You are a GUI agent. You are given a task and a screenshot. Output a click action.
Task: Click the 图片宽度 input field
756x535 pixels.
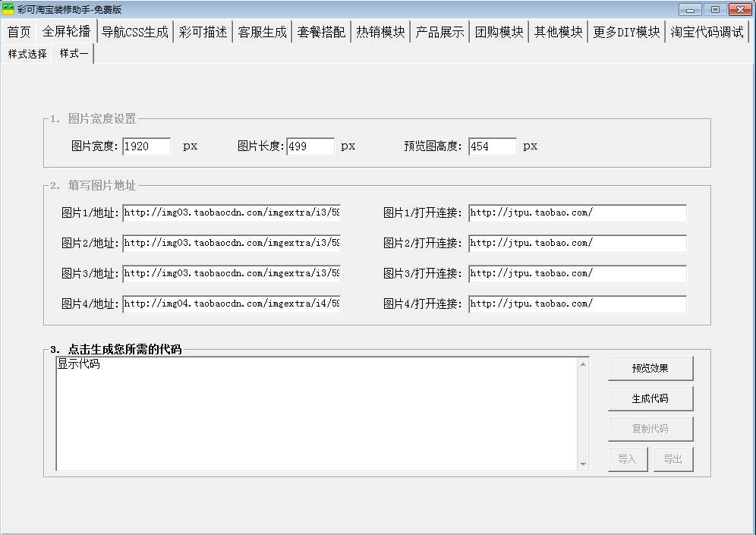pyautogui.click(x=146, y=146)
